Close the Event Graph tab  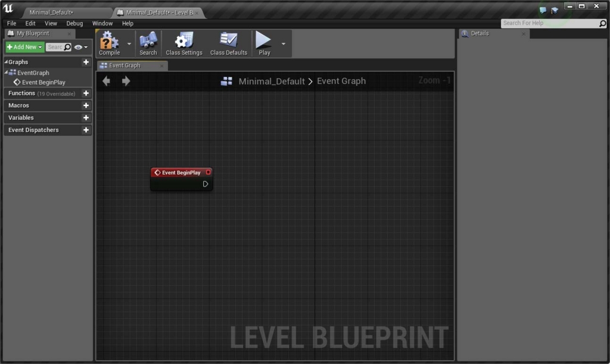(x=162, y=66)
